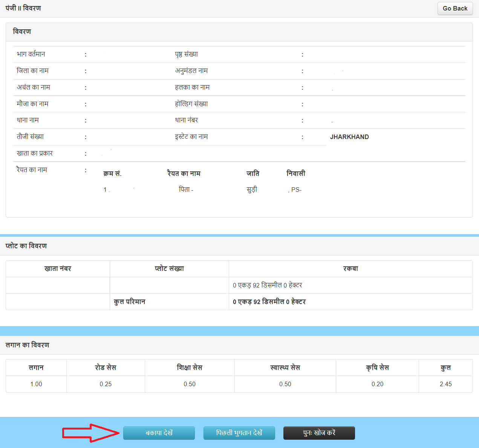Open पिछली भुगतान देखें to view past payments
This screenshot has height=448, width=479.
point(239,433)
